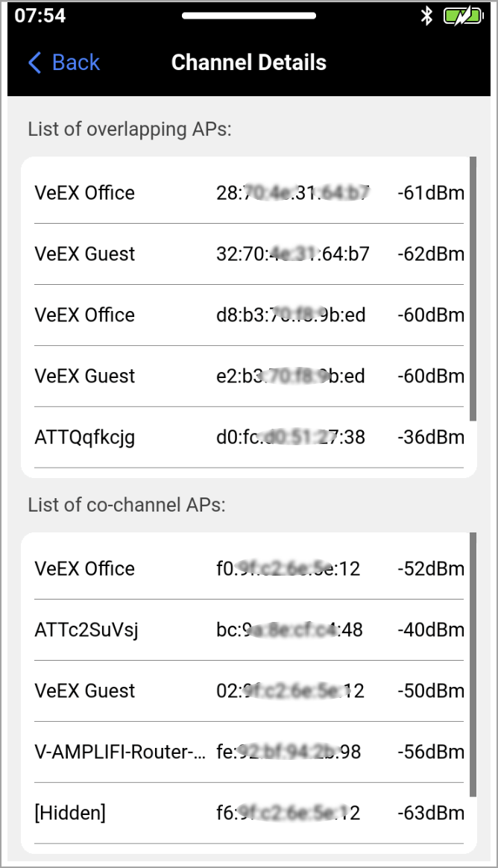Tap the Channel Details title
This screenshot has height=868, width=498.
click(249, 63)
